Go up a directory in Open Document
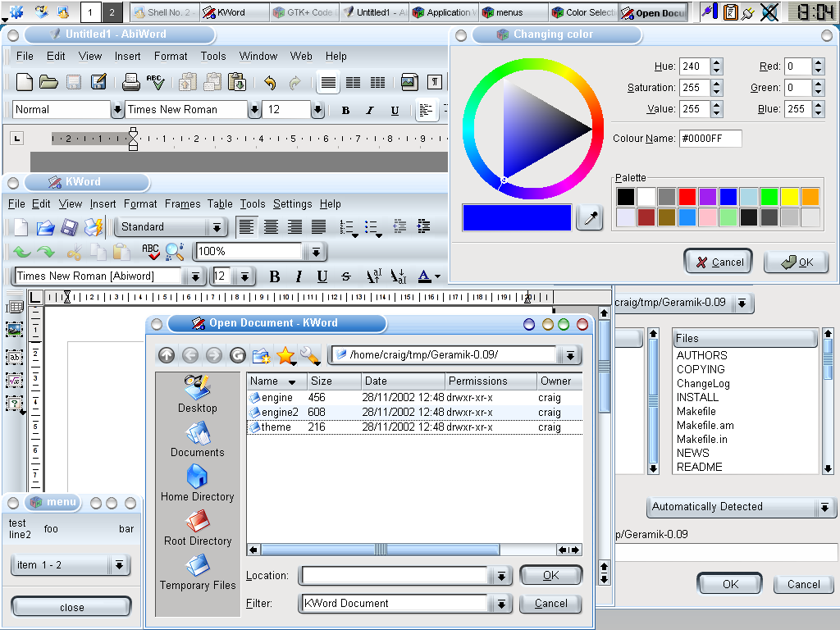Screen dimensions: 840x630 click(167, 354)
